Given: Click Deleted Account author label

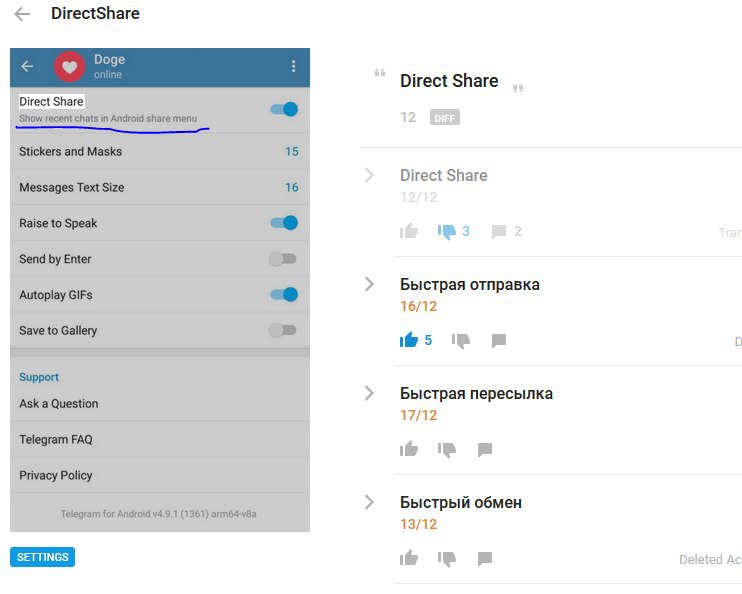Looking at the screenshot, I should click(x=710, y=559).
